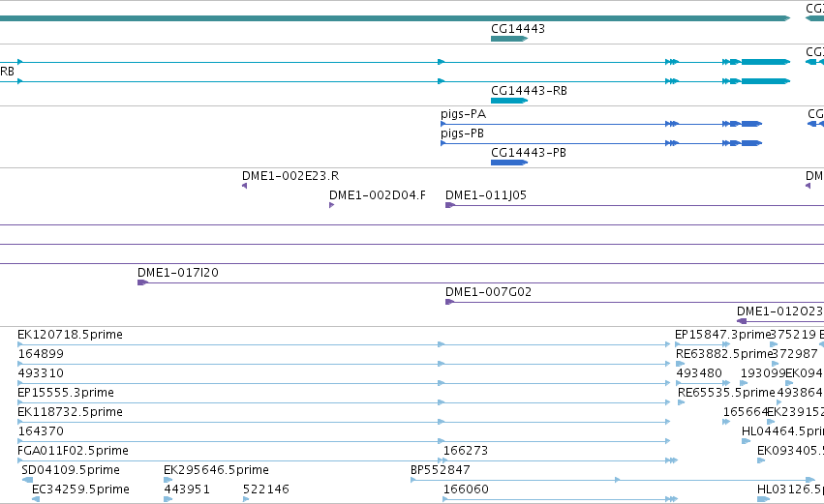824x504 pixels.
Task: Select the EC34259.5prime label
Action: [80, 489]
